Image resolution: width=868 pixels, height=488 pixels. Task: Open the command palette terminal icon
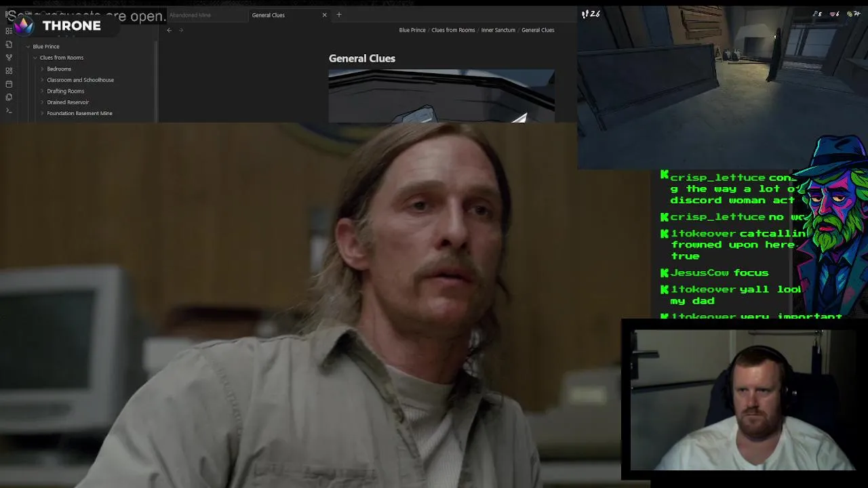click(9, 110)
